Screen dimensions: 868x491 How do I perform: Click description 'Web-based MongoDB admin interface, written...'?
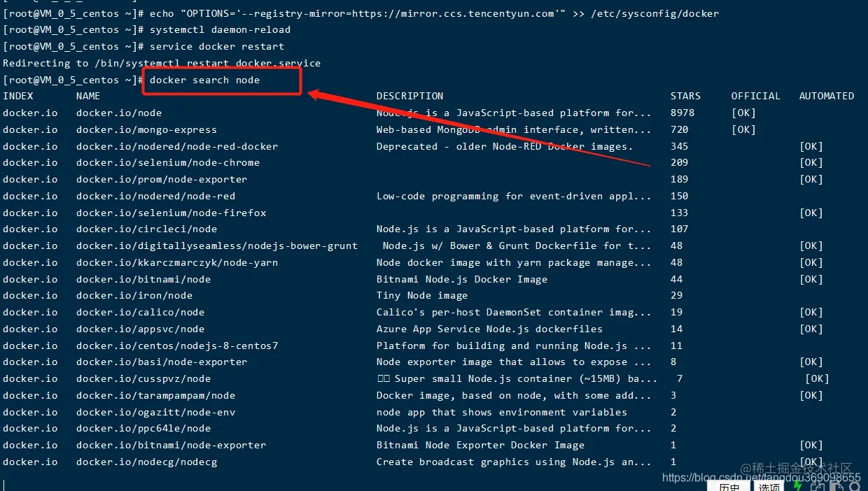[514, 129]
